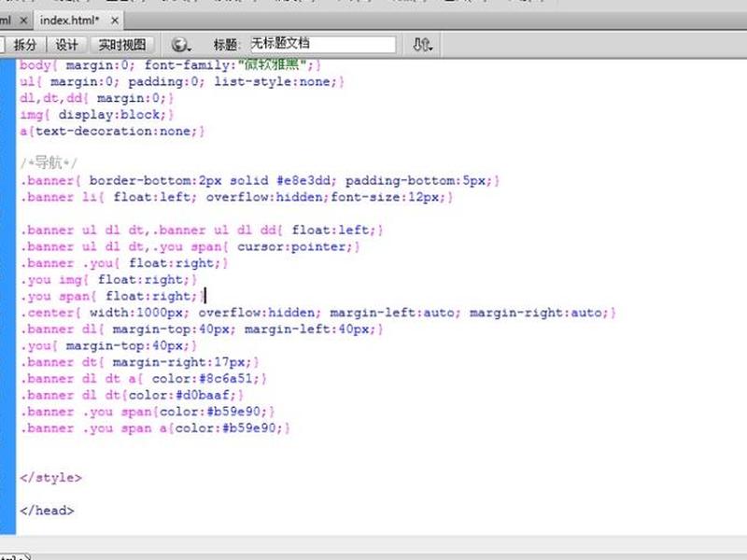Click the .you img{ float:right;} line

coord(108,279)
